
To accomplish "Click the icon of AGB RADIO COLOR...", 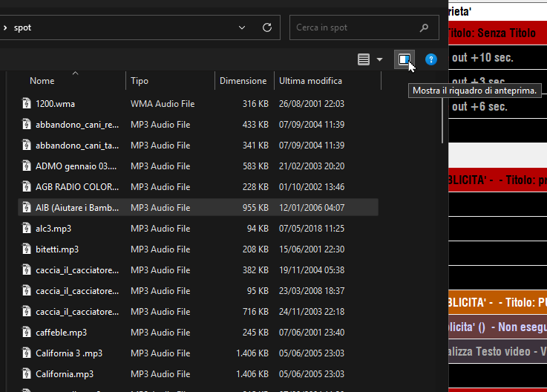I will click(x=27, y=187).
